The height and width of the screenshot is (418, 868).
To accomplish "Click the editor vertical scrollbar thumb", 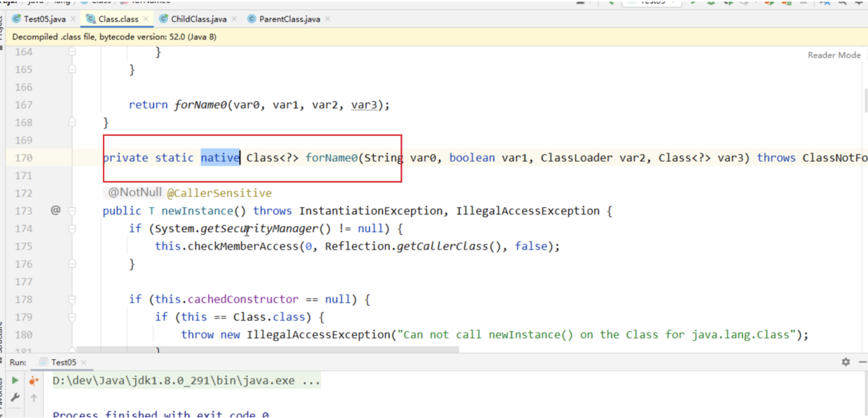I will [x=865, y=100].
